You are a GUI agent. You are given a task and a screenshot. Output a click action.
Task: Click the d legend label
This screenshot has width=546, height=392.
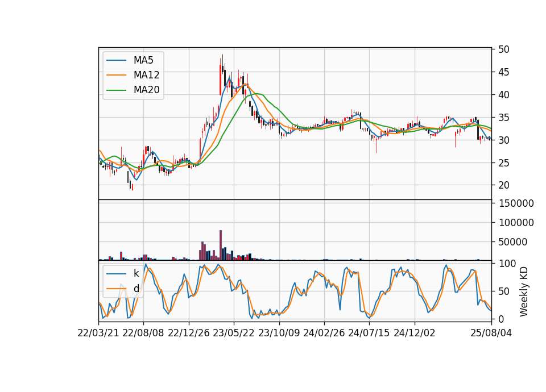pos(136,289)
